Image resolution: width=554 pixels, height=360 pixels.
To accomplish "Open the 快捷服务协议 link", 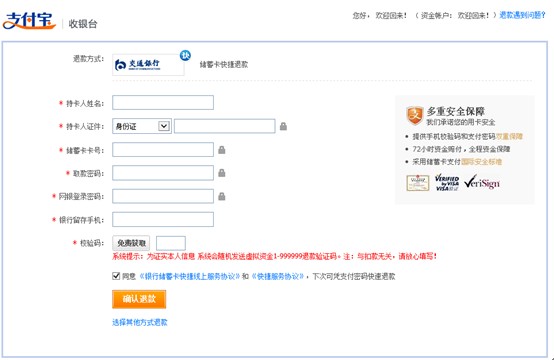I will pos(278,276).
